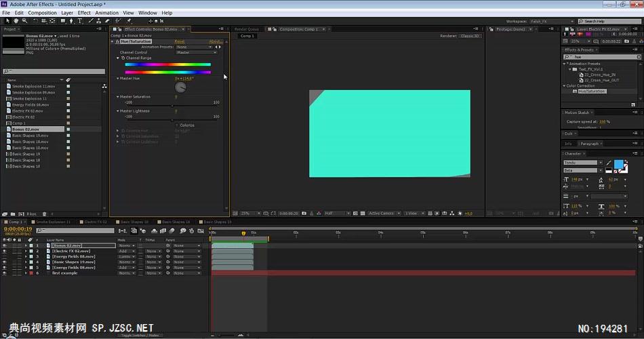Select the Pan Behind anchor point tool
Viewport: 644px width, 339px height.
click(52, 20)
